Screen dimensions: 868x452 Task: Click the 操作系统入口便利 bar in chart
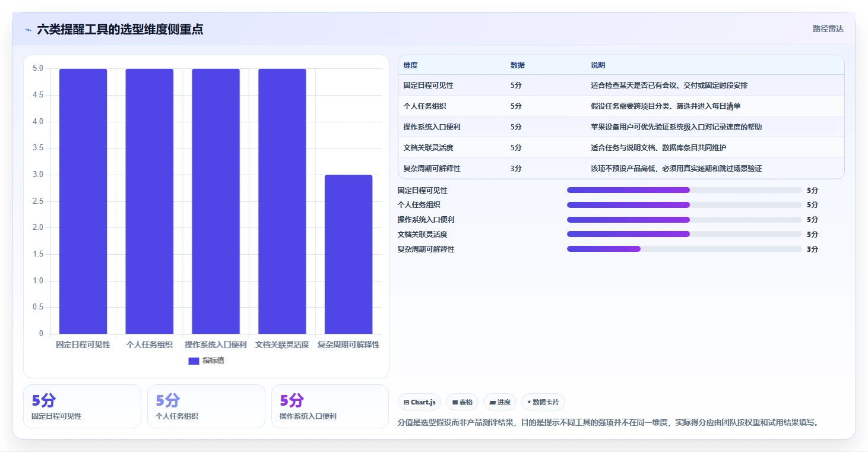(x=216, y=201)
